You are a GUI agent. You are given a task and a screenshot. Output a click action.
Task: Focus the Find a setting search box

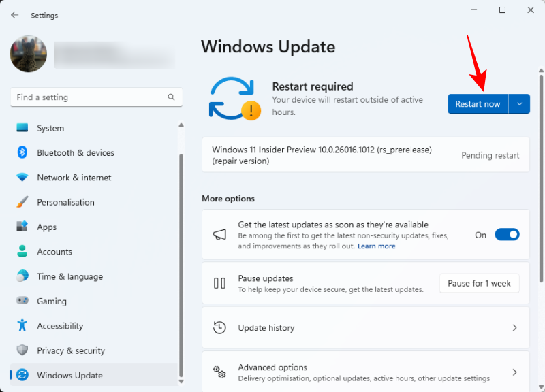tap(96, 97)
